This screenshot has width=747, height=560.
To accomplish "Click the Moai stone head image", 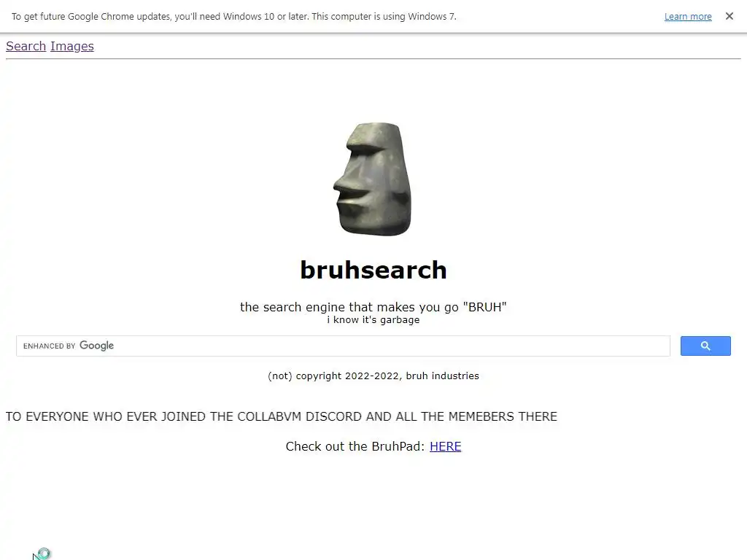I will [x=373, y=179].
